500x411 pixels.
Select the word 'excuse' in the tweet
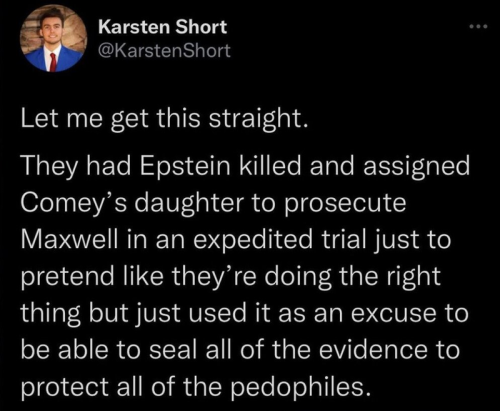point(394,315)
